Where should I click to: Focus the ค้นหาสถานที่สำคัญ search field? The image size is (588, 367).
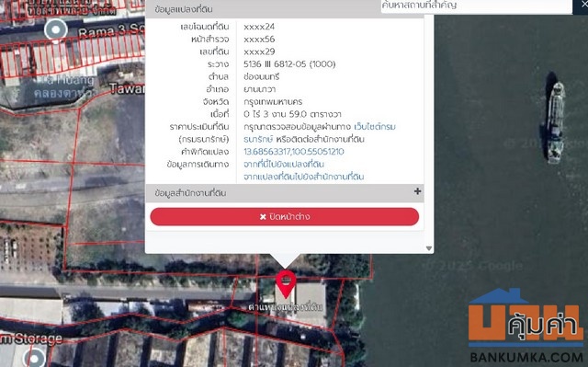coord(476,6)
